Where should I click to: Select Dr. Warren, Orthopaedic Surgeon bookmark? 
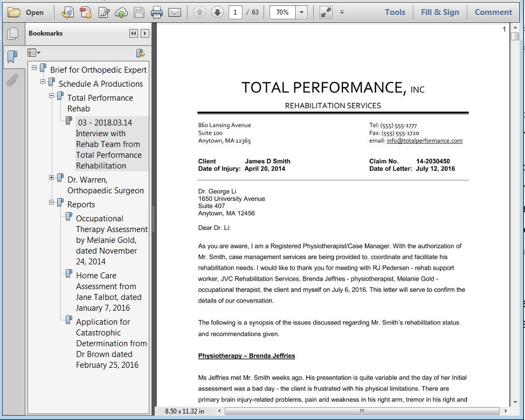tap(106, 185)
